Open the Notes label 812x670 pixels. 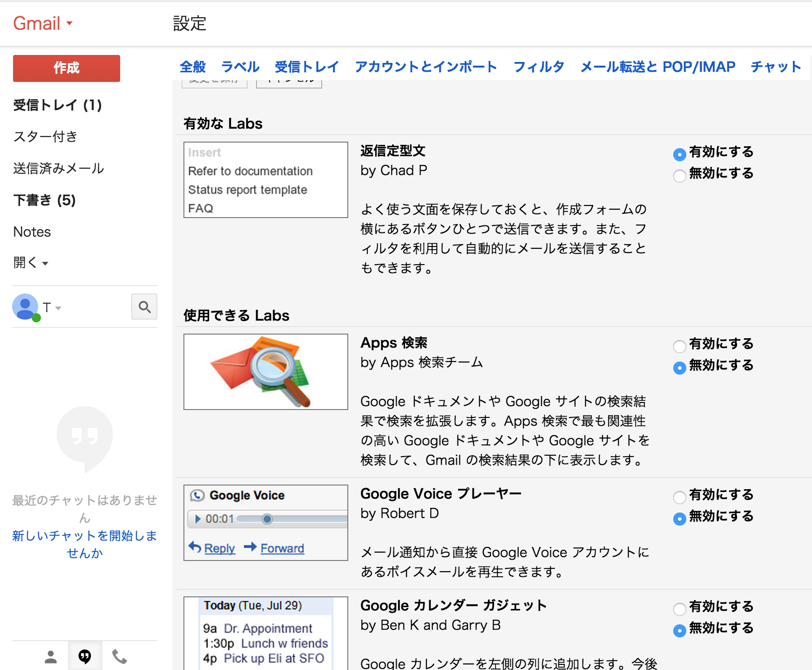click(x=32, y=232)
